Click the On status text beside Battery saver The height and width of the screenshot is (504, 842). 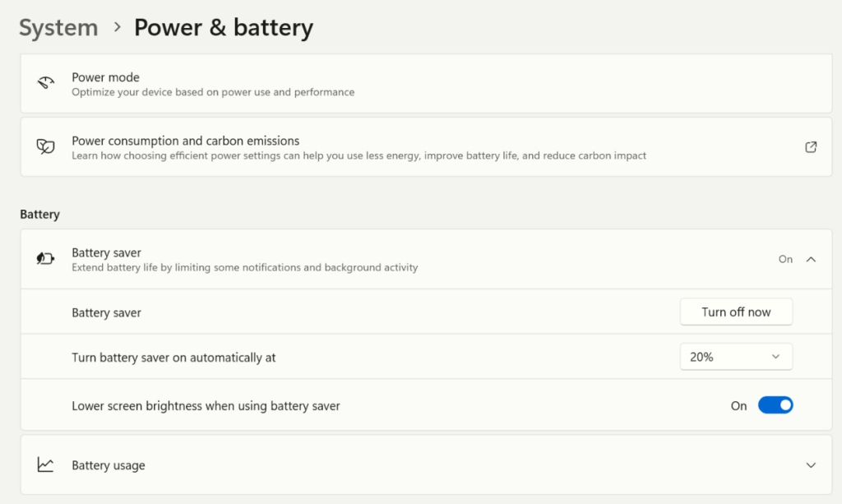(x=785, y=259)
